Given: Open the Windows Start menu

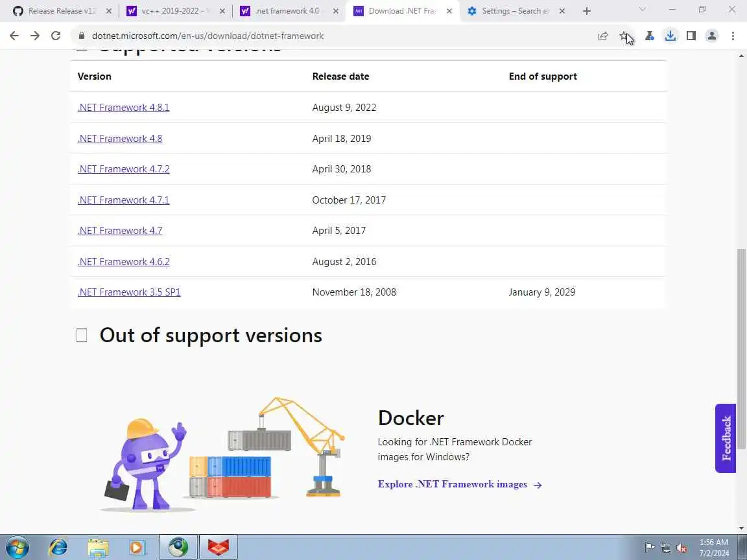Looking at the screenshot, I should click(17, 547).
